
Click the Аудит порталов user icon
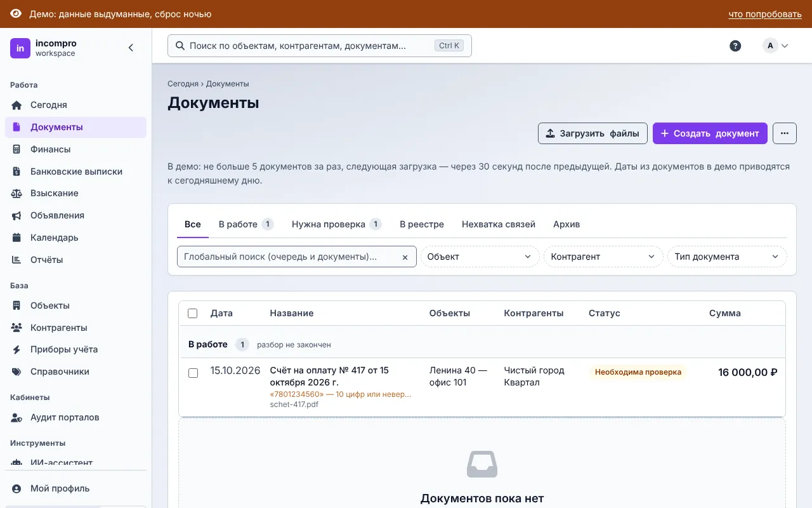coord(17,417)
